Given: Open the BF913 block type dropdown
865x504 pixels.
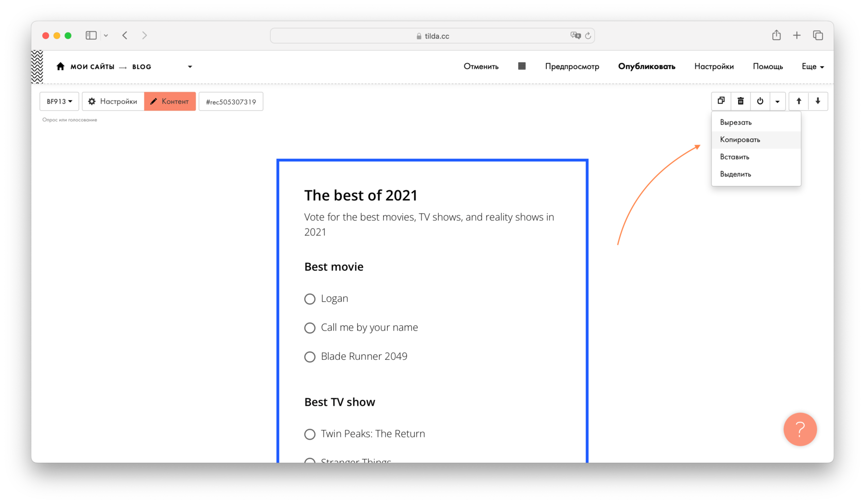Looking at the screenshot, I should [x=59, y=101].
